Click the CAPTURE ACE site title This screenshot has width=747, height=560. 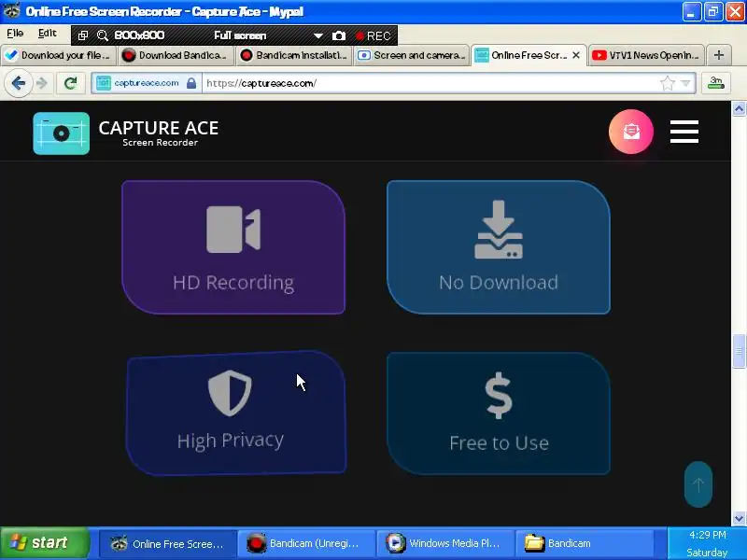[159, 128]
